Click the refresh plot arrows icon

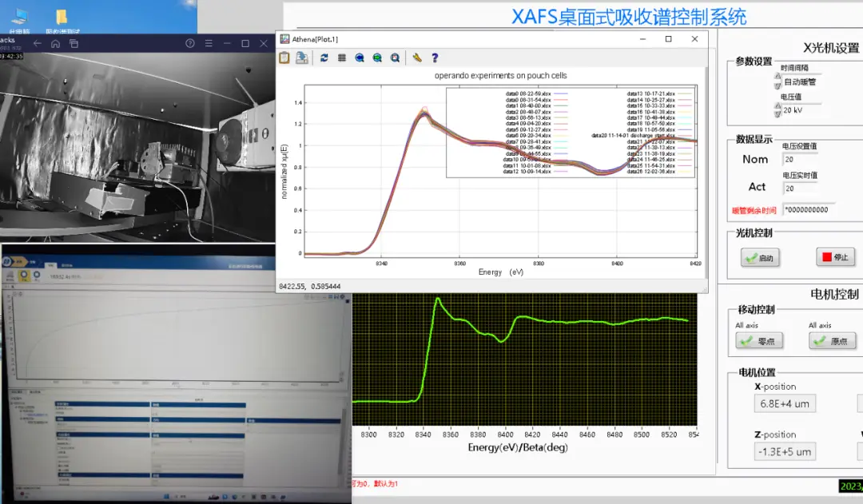pyautogui.click(x=324, y=58)
